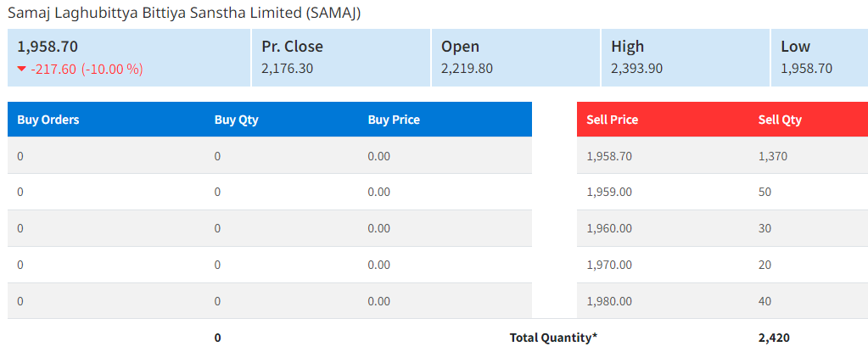Click the Sell Price column header

[612, 120]
